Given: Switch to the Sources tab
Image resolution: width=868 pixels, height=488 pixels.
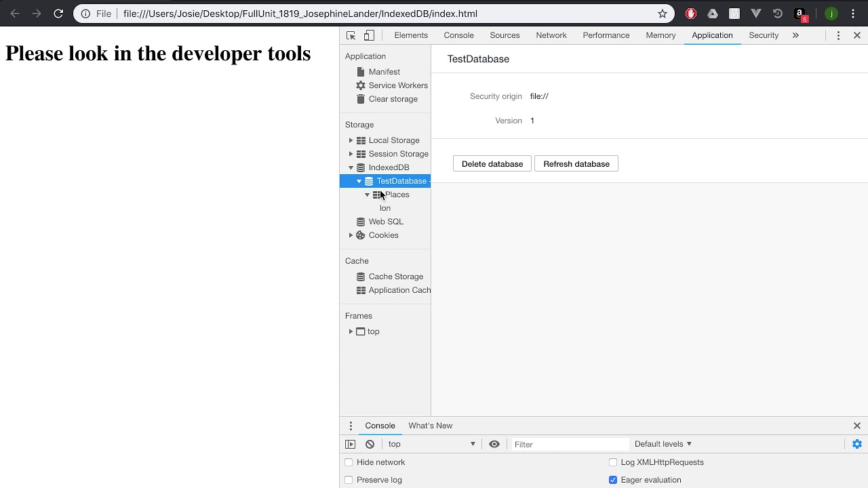Looking at the screenshot, I should 505,35.
